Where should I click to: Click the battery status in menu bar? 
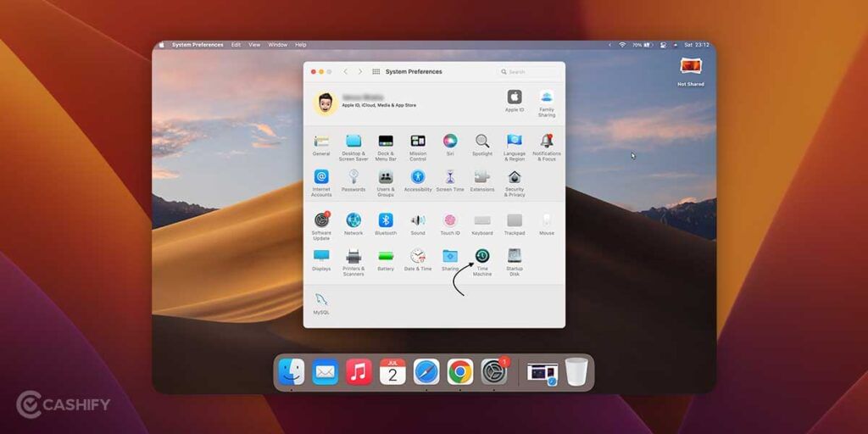(643, 45)
